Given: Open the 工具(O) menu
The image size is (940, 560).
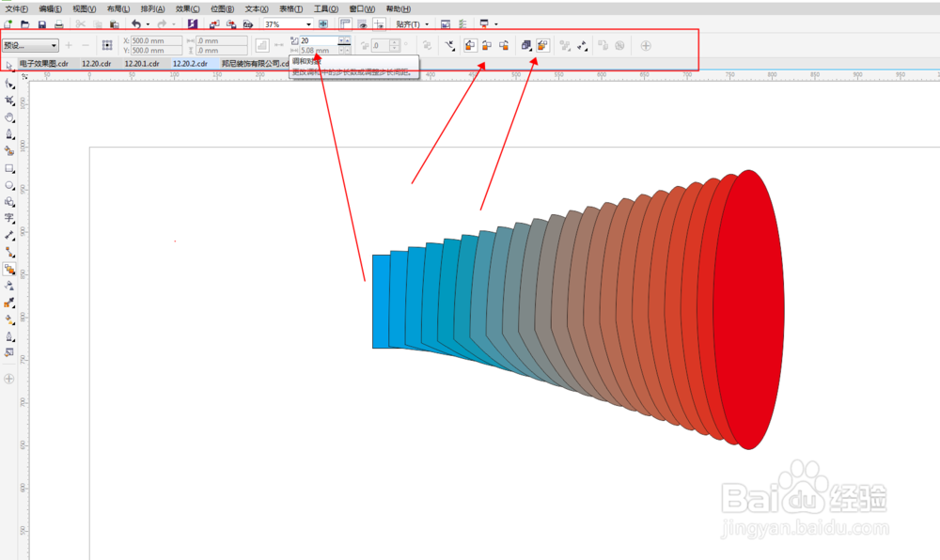Looking at the screenshot, I should click(x=326, y=9).
